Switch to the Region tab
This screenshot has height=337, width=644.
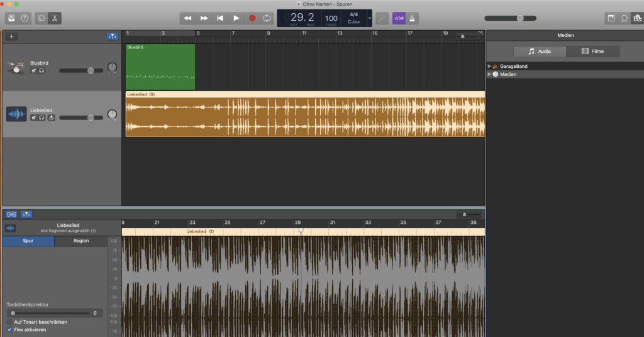80,241
